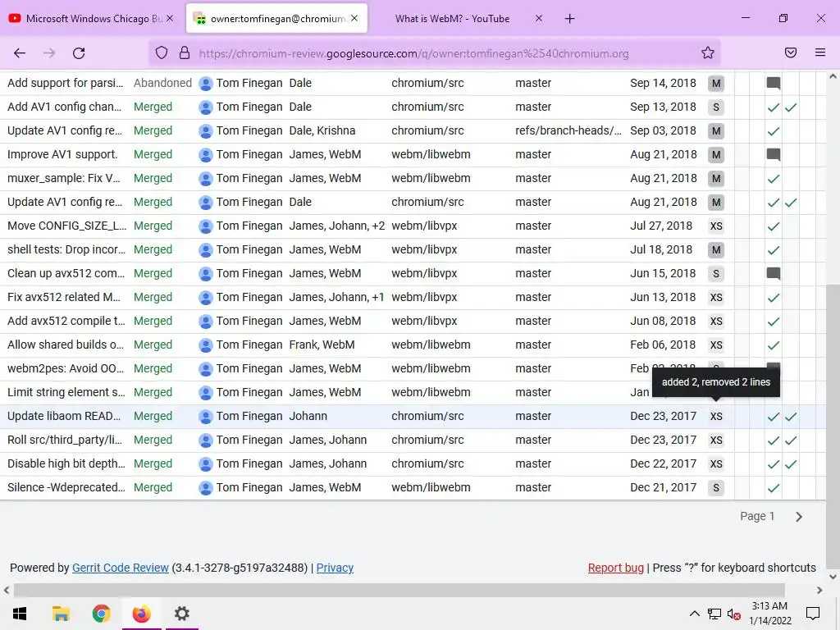
Task: Select the owner:tomfinegan@chromium tab
Action: coord(276,18)
